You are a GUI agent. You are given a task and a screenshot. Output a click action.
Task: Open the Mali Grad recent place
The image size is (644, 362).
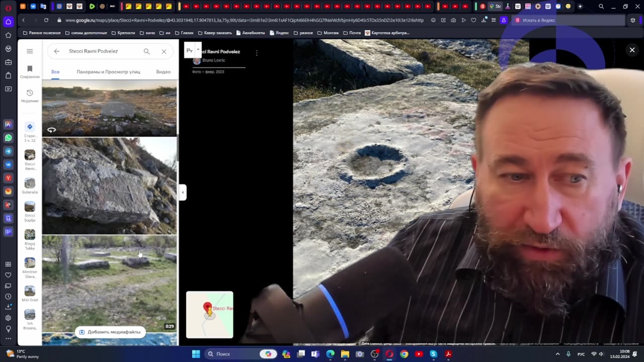coord(30,294)
